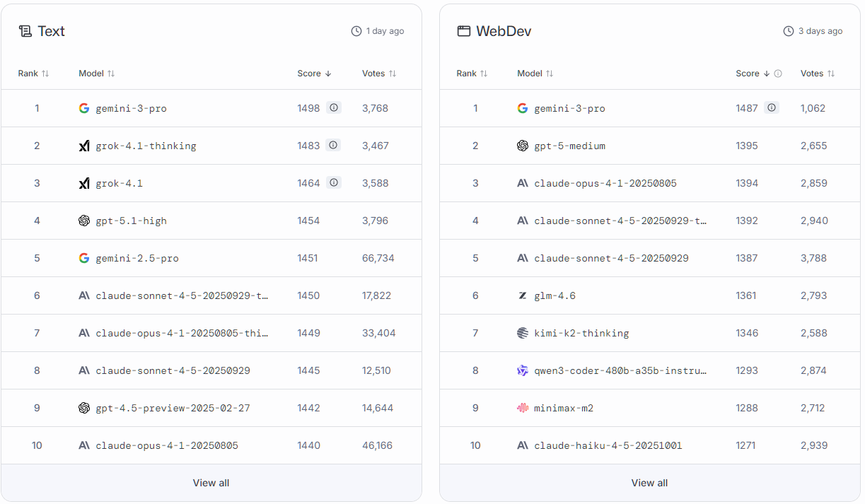Click the Google icon beside gemini-3-pro

[x=84, y=107]
